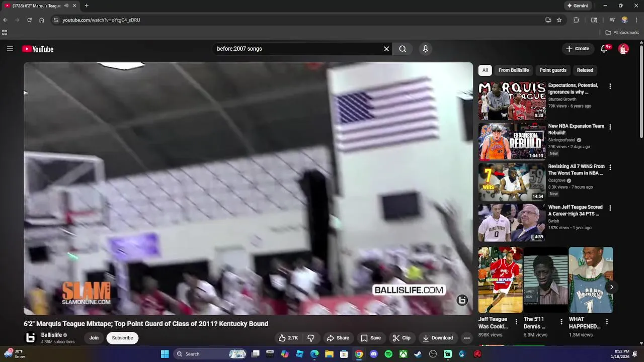Join the Ballislife channel membership
644x362 pixels.
[94, 338]
